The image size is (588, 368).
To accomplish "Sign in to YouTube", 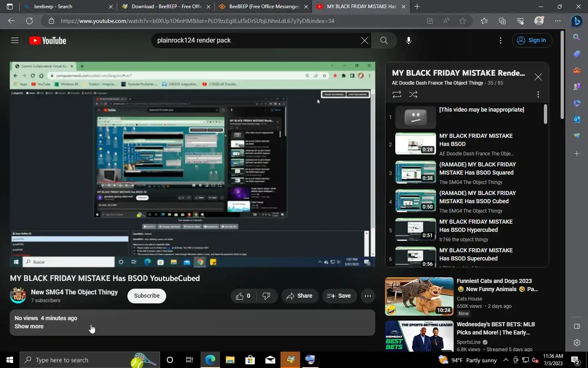I will [532, 40].
